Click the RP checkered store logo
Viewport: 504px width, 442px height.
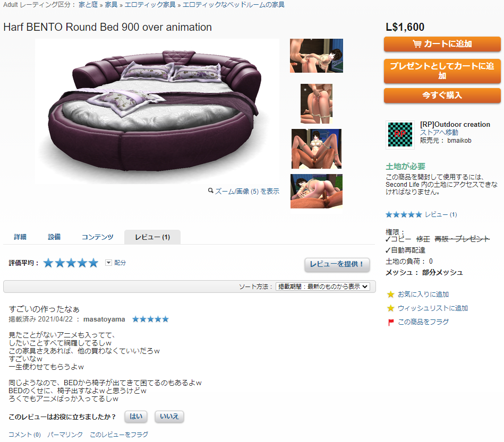pyautogui.click(x=400, y=135)
